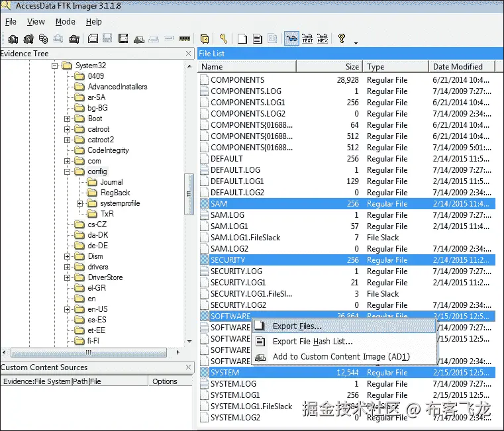
Task: Select the DEFAULT file row
Action: (x=347, y=159)
